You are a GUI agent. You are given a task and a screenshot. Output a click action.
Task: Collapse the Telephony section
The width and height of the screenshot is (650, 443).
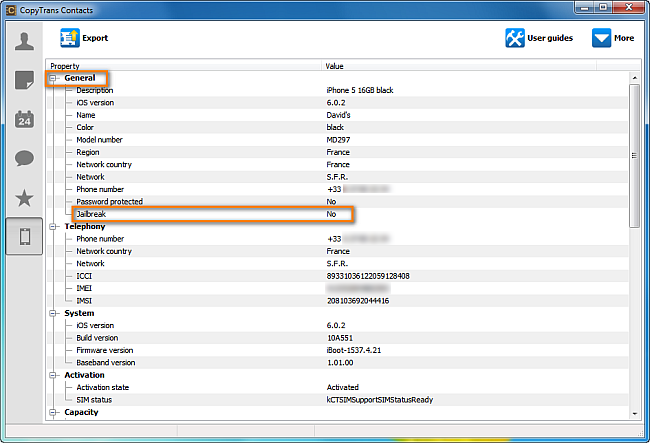(53, 227)
